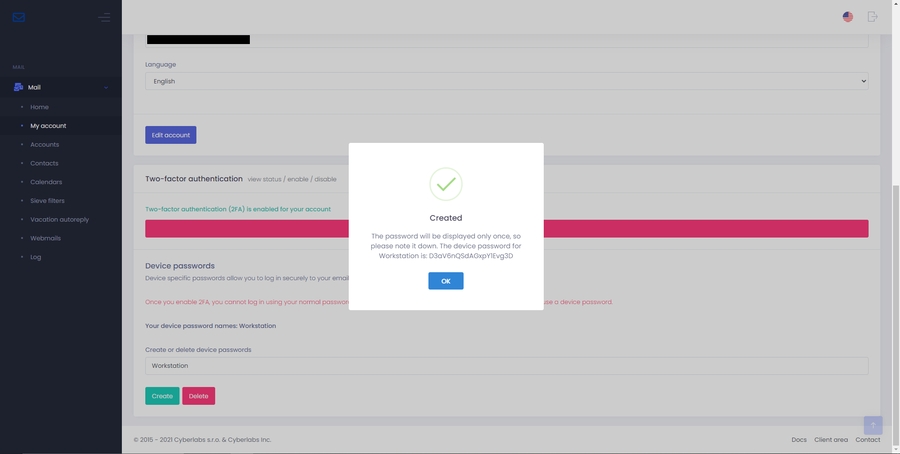Image resolution: width=900 pixels, height=454 pixels.
Task: Open Home in the sidebar
Action: coord(39,107)
